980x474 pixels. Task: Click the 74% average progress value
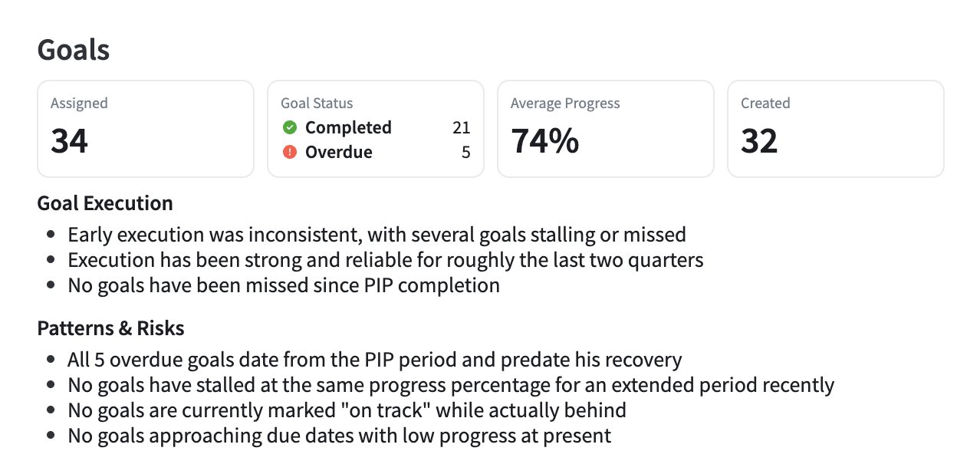pyautogui.click(x=545, y=141)
